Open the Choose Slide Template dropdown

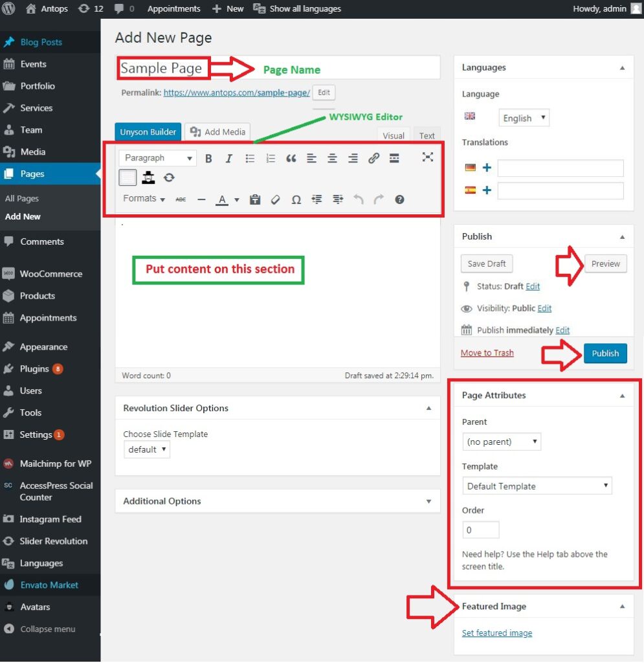146,449
